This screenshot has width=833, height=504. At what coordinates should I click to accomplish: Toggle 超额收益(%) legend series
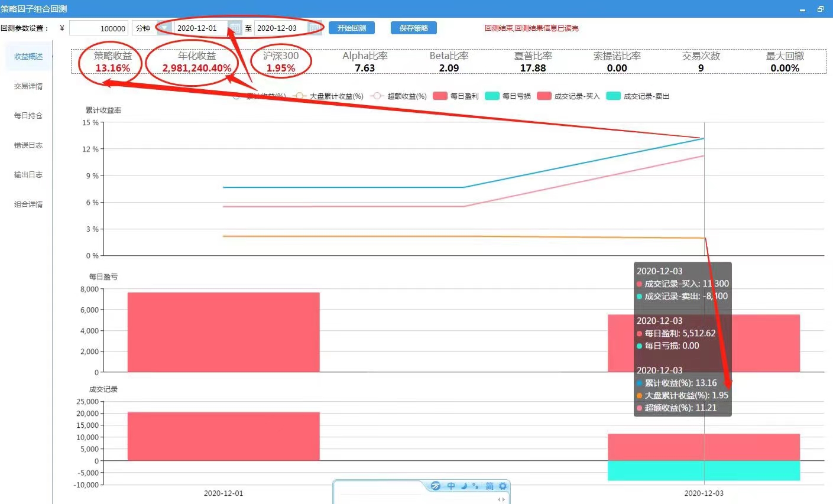[x=399, y=96]
